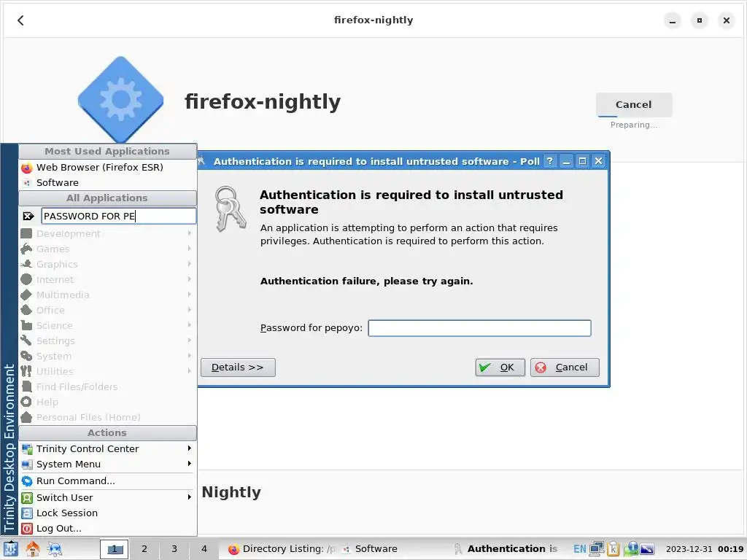The width and height of the screenshot is (747, 560).
Task: Click the clear-search icon beside the menu search box
Action: pos(28,216)
